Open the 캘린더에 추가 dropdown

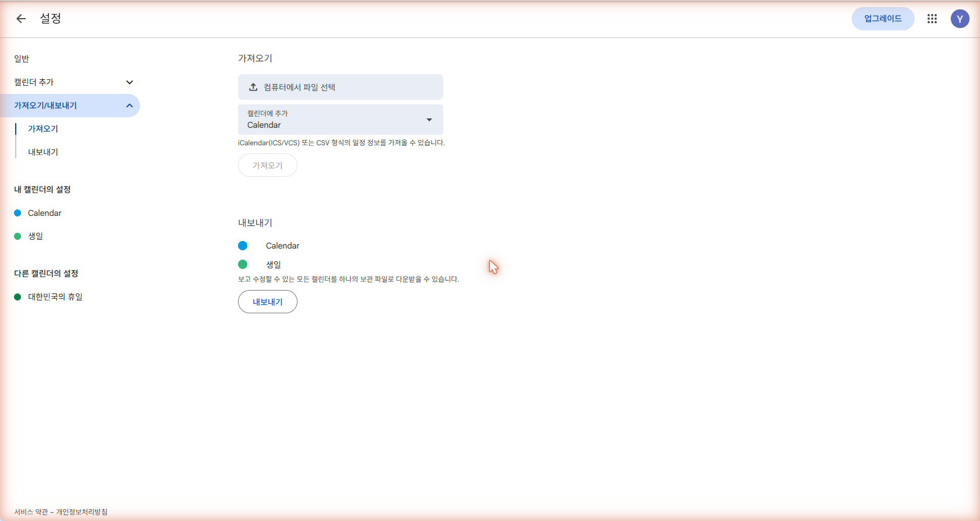coord(341,120)
